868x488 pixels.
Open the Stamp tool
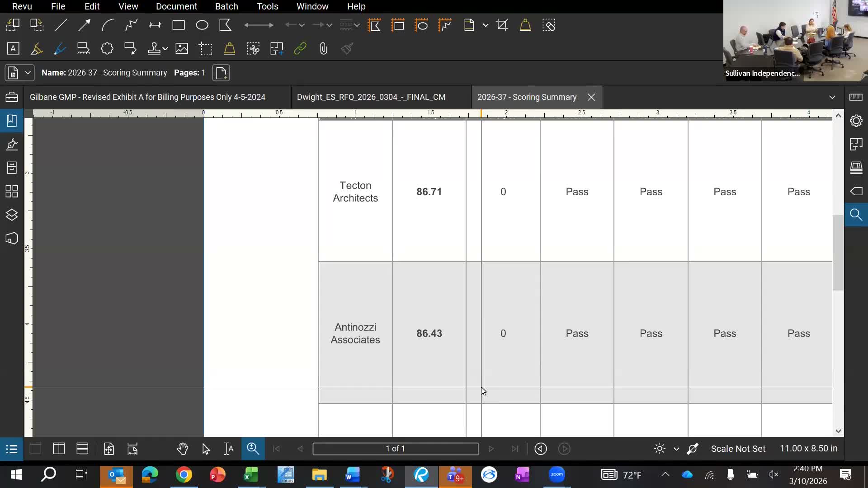click(x=154, y=49)
